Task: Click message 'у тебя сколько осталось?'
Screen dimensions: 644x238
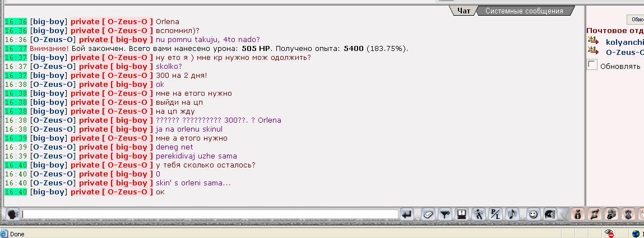Action: [206, 165]
